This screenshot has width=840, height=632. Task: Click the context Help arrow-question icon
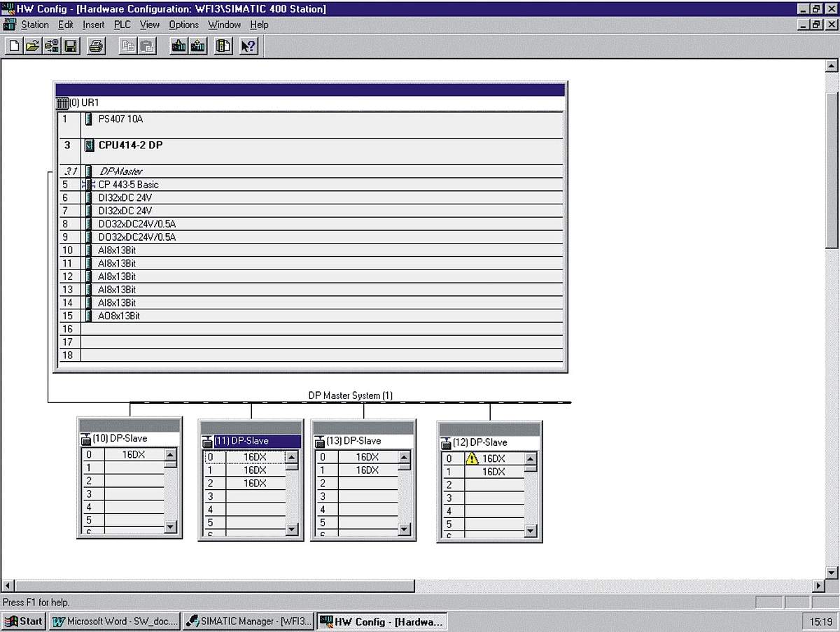point(248,46)
